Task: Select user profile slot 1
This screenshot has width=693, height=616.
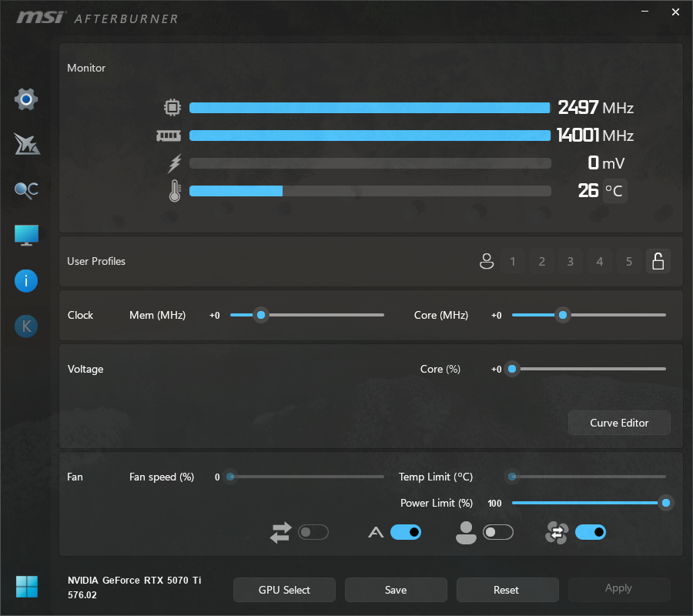Action: [513, 262]
